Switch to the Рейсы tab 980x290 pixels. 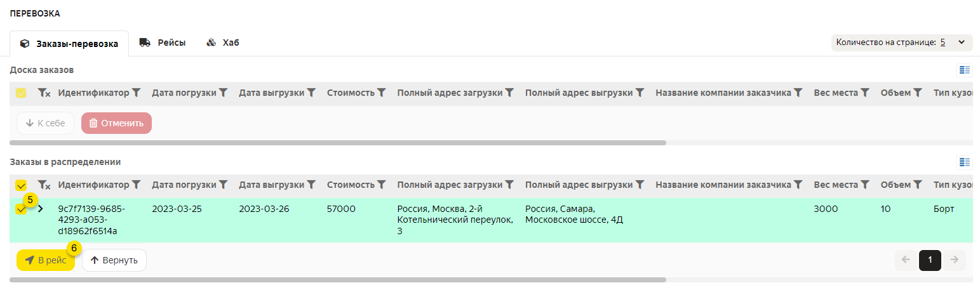click(163, 43)
